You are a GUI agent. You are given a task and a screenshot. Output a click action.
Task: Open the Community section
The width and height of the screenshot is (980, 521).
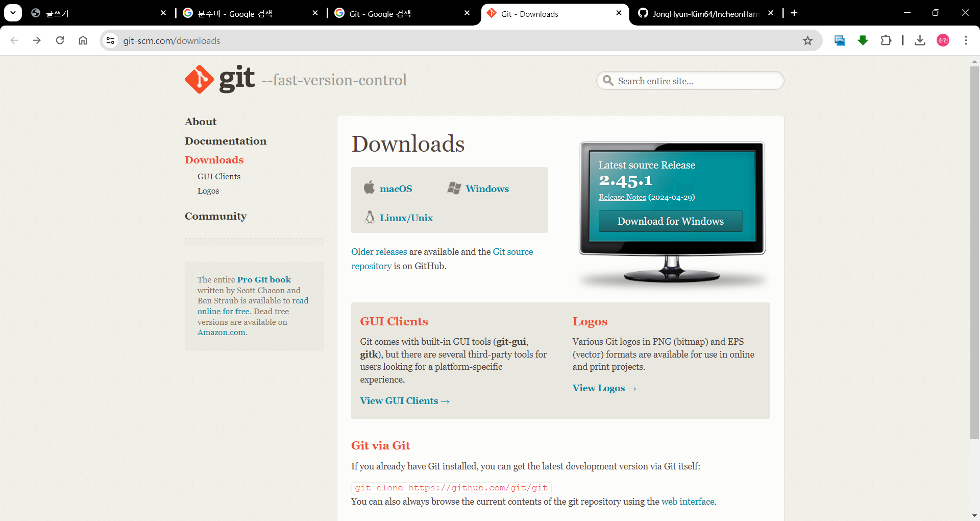point(215,216)
